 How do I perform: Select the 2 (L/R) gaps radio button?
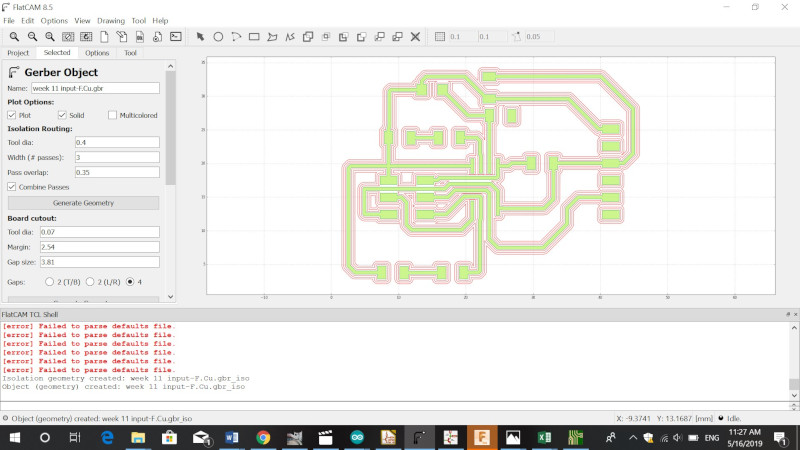pos(90,282)
